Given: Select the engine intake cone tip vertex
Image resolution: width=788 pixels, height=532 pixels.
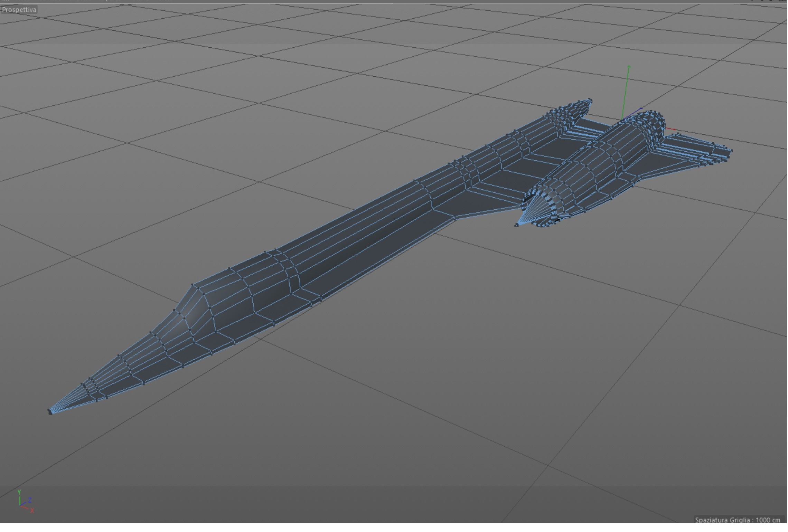Looking at the screenshot, I should pos(517,225).
